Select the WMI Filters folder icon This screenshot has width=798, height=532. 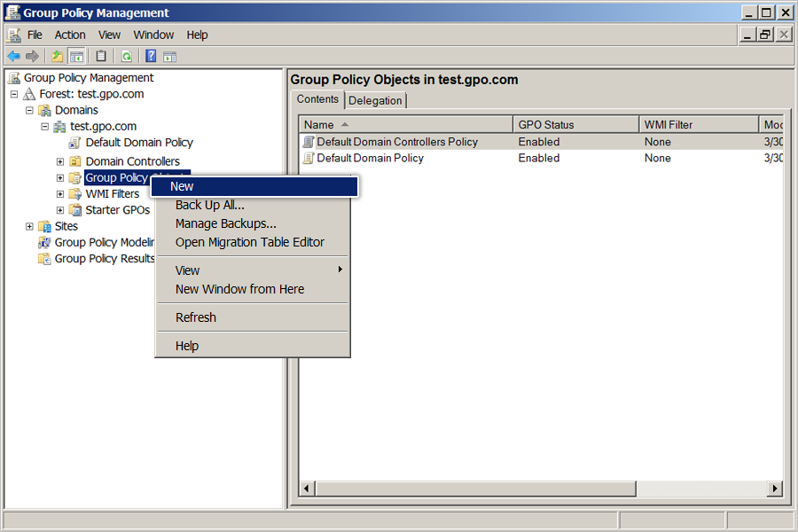tap(75, 194)
